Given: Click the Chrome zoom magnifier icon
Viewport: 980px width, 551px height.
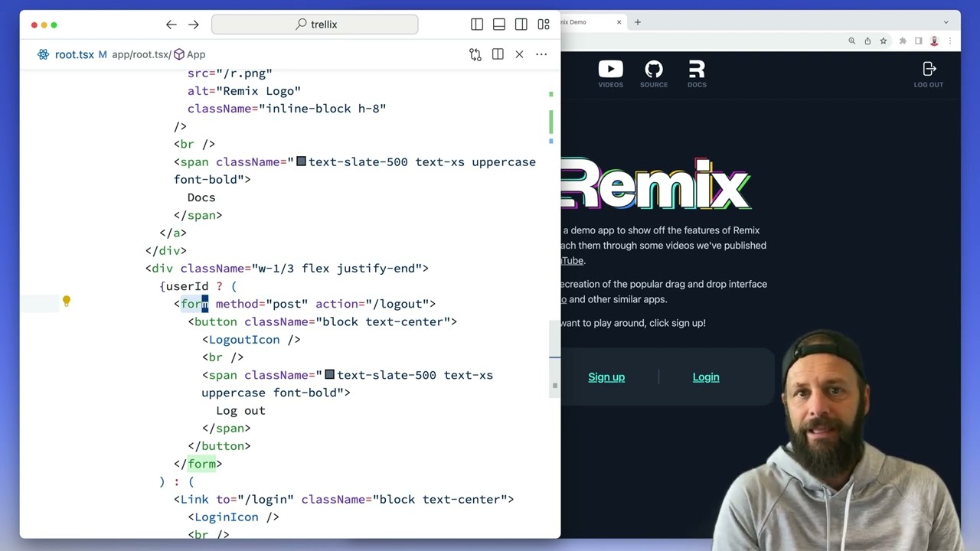Looking at the screenshot, I should pos(851,41).
